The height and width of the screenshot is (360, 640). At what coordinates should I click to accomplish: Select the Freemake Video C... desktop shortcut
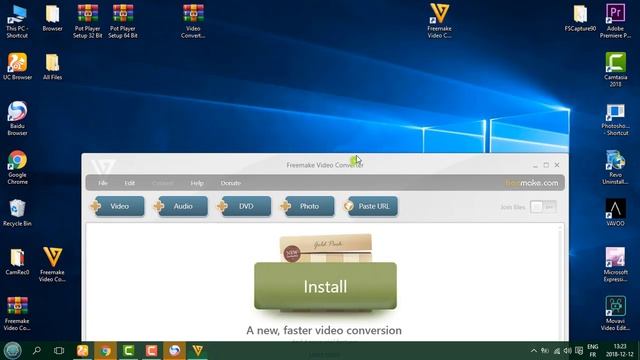439,22
